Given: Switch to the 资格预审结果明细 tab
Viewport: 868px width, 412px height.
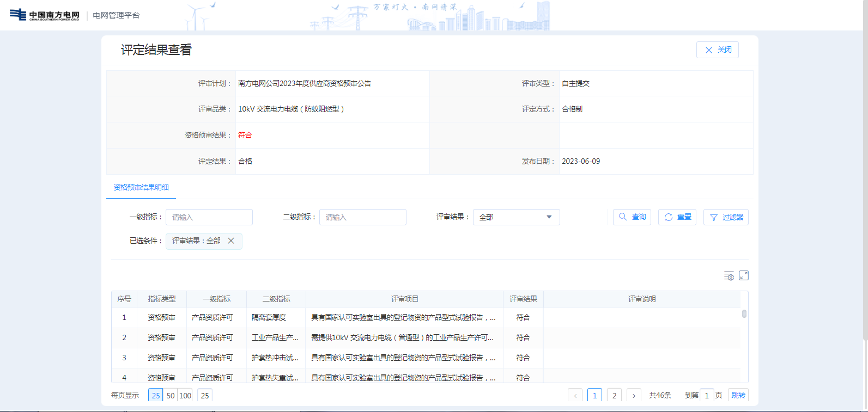Looking at the screenshot, I should [x=141, y=187].
